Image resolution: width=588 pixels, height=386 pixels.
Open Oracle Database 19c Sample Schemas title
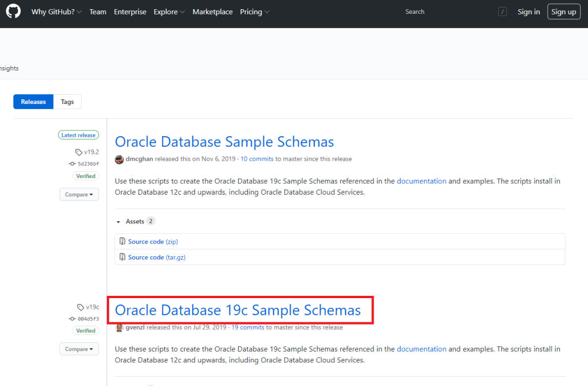pos(238,310)
